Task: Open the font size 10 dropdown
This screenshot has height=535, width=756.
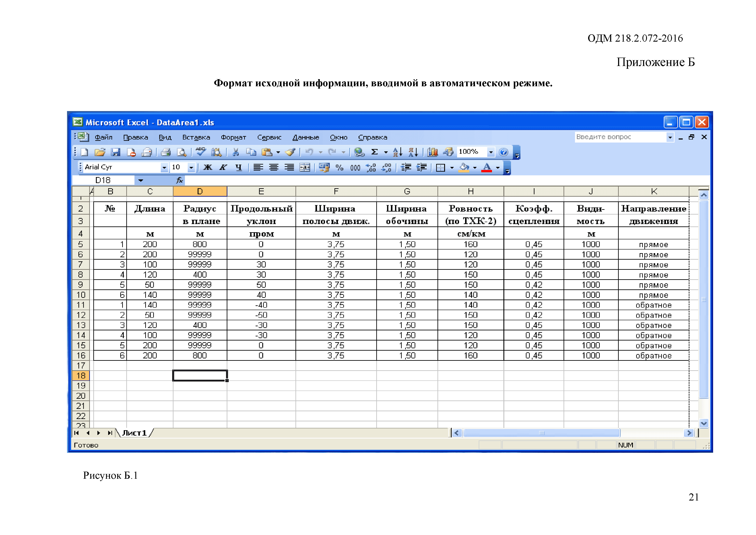Action: tap(191, 167)
